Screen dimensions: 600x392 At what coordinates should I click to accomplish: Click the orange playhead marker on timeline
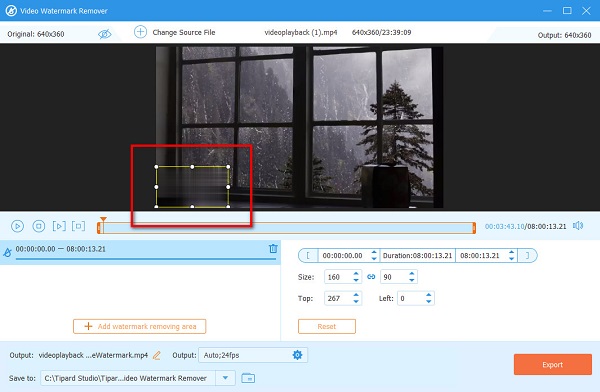(x=103, y=220)
